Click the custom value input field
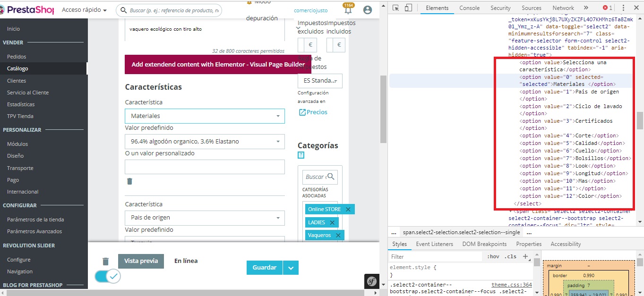Screen dimensions: 644x296 click(205, 167)
